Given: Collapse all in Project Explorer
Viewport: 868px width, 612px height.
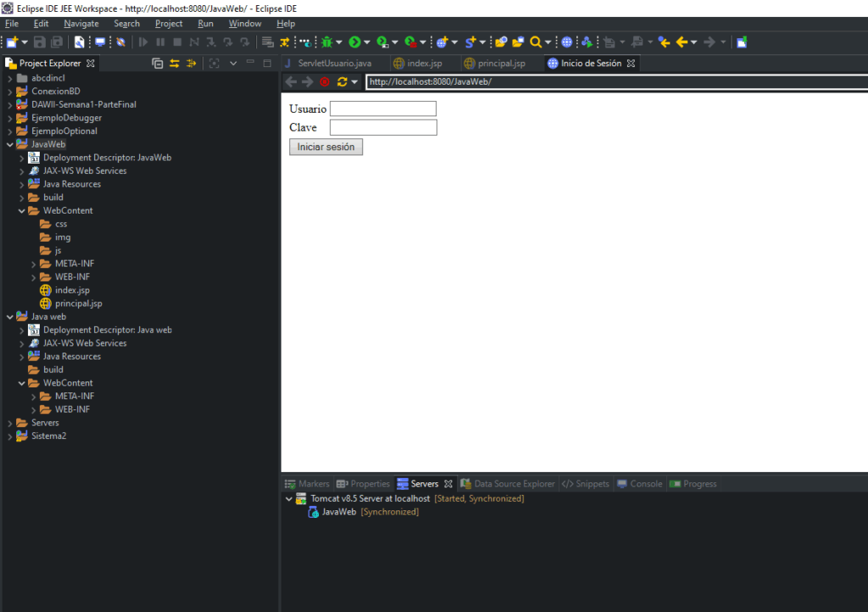Looking at the screenshot, I should pyautogui.click(x=157, y=64).
